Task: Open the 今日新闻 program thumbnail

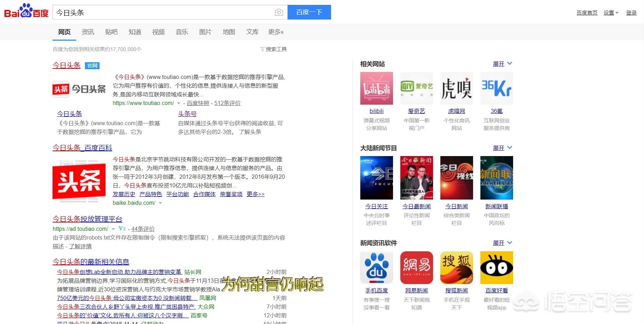Action: coord(456,178)
